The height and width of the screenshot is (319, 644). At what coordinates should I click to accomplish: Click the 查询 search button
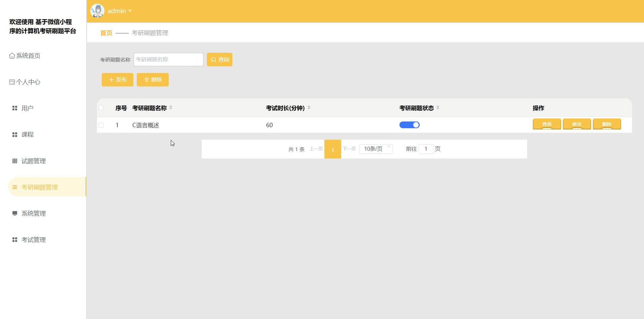(220, 60)
